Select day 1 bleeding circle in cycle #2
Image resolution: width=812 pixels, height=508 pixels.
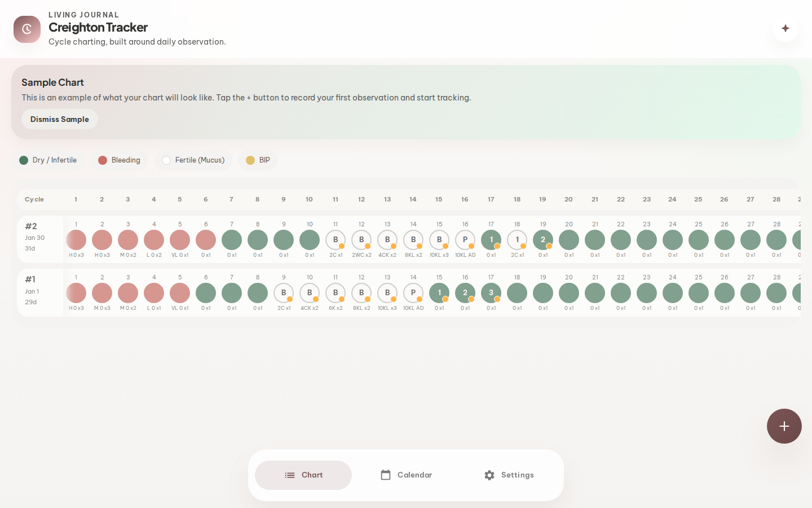[x=76, y=240]
